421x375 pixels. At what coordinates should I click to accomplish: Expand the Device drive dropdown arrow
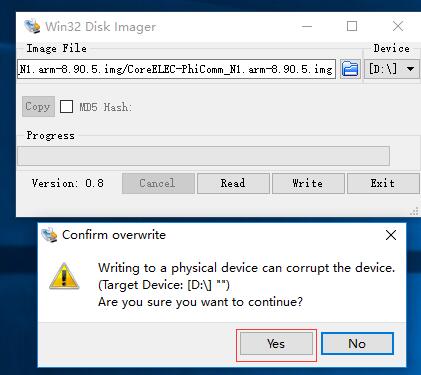point(410,69)
